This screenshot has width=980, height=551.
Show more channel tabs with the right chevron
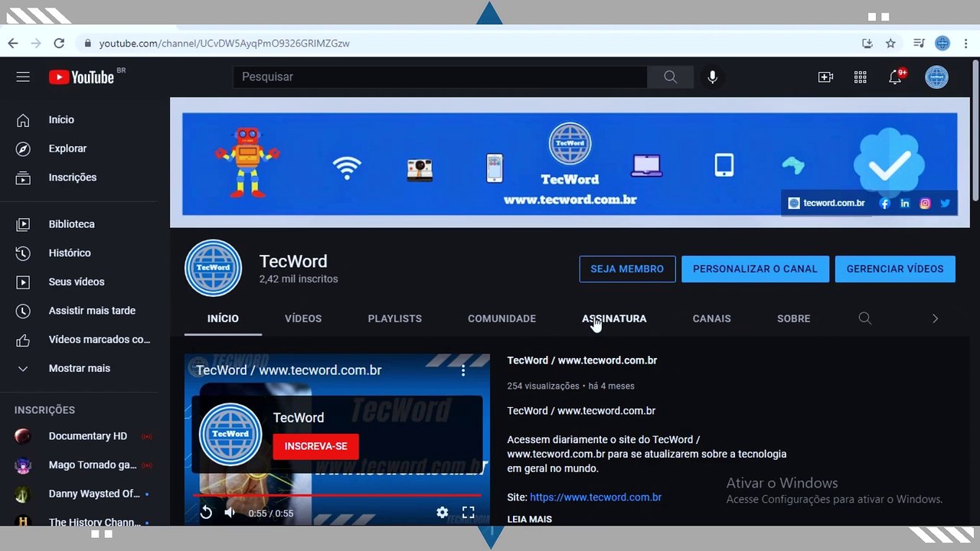point(935,318)
